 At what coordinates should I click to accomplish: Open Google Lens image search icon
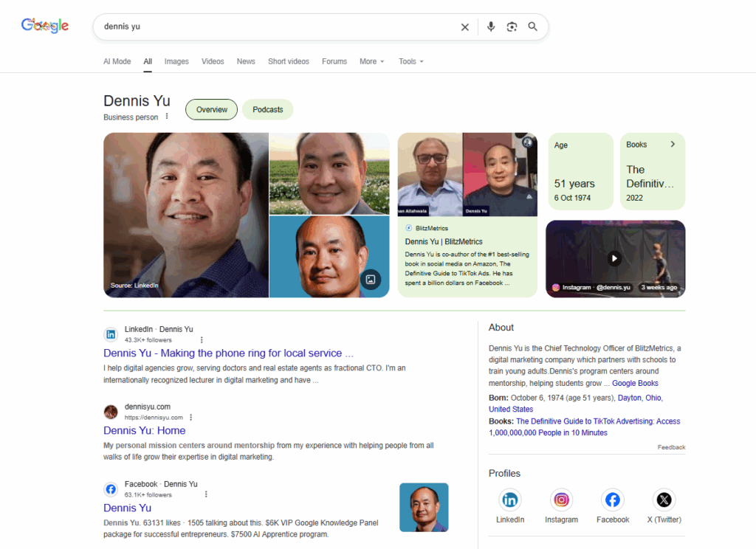pyautogui.click(x=512, y=27)
